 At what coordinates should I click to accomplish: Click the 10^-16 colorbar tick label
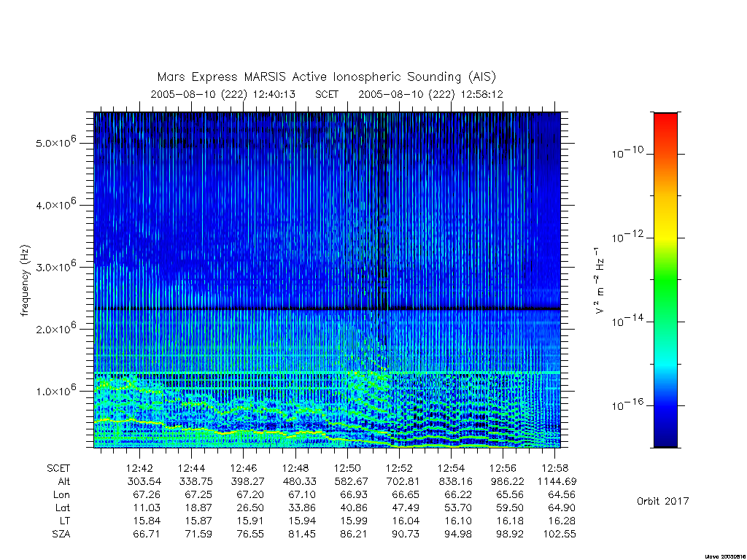coord(627,404)
